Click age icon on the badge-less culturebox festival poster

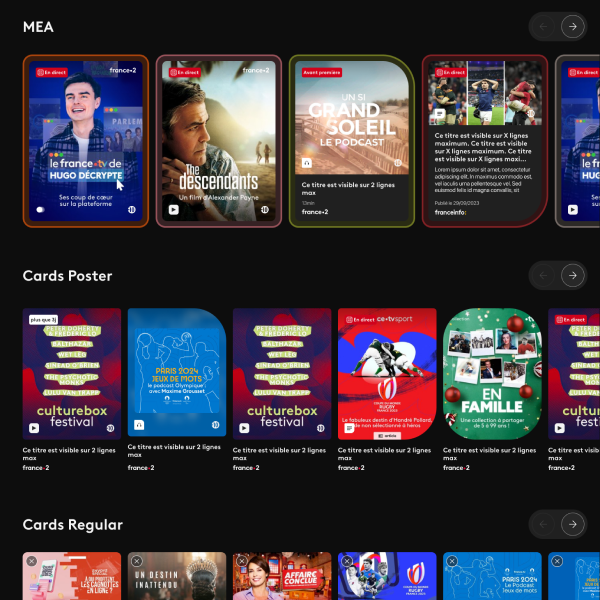(321, 428)
